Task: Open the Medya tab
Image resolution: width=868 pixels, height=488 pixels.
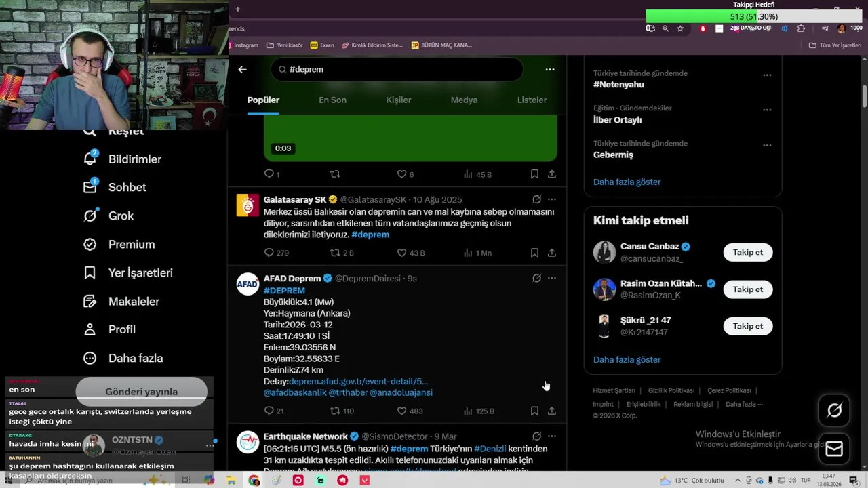Action: point(465,100)
